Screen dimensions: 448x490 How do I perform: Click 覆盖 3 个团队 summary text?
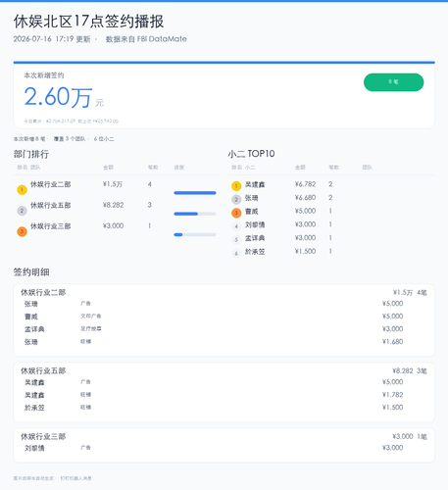pos(70,139)
